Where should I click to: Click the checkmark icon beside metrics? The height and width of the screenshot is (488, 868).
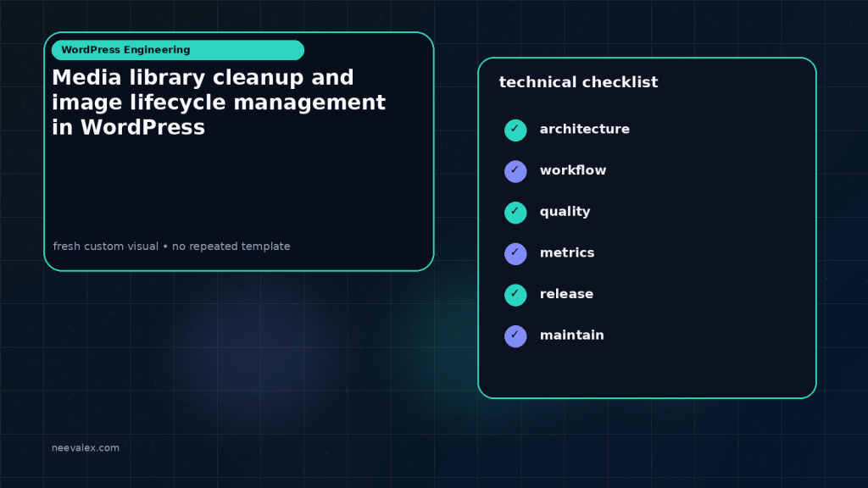pos(515,254)
